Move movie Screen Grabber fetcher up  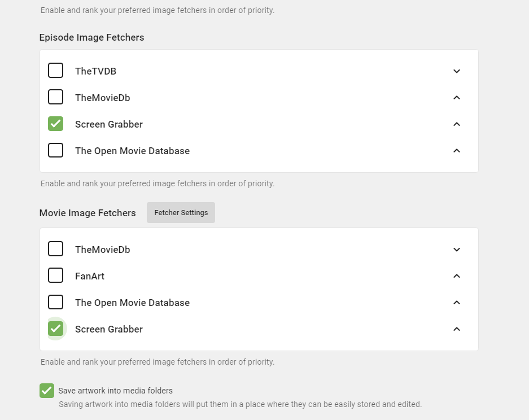[x=457, y=329]
